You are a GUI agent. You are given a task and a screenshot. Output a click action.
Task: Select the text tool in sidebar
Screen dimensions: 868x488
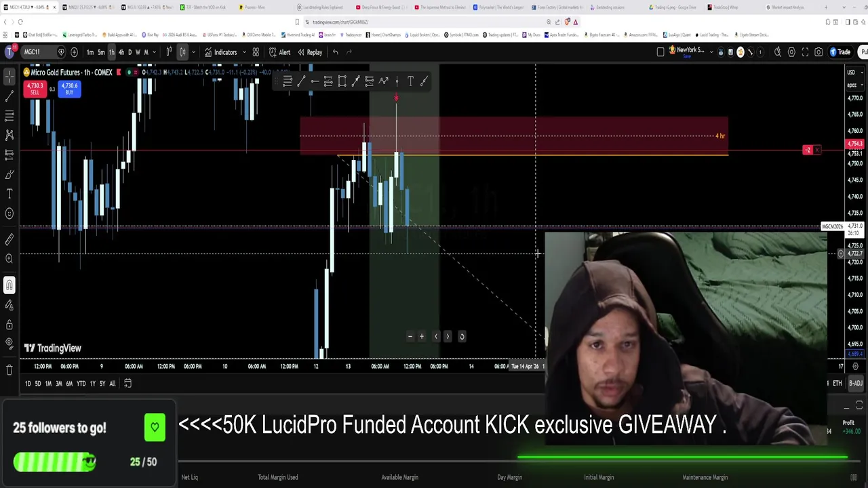pyautogui.click(x=9, y=194)
